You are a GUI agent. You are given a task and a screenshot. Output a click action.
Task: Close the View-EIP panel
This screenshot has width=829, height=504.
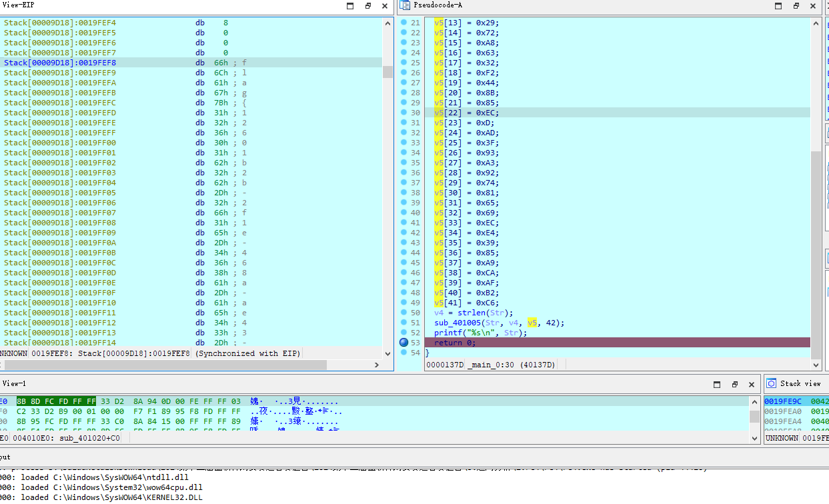[385, 5]
